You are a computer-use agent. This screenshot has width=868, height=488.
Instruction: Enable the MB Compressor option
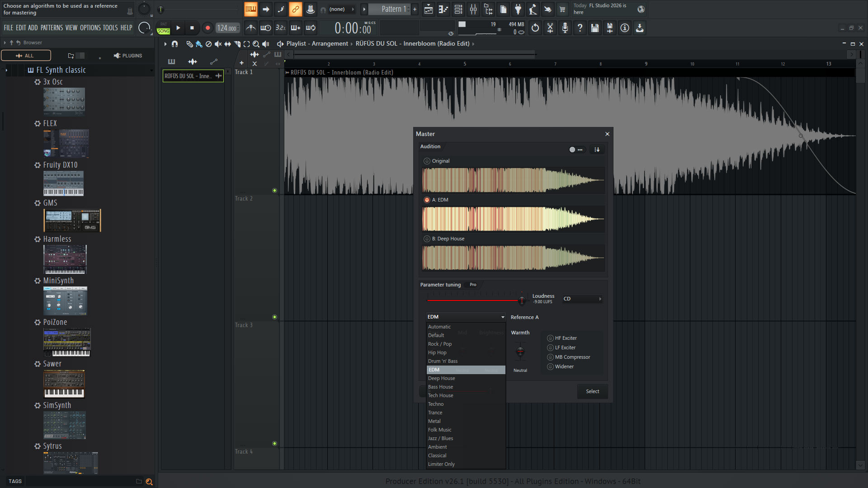[550, 357]
